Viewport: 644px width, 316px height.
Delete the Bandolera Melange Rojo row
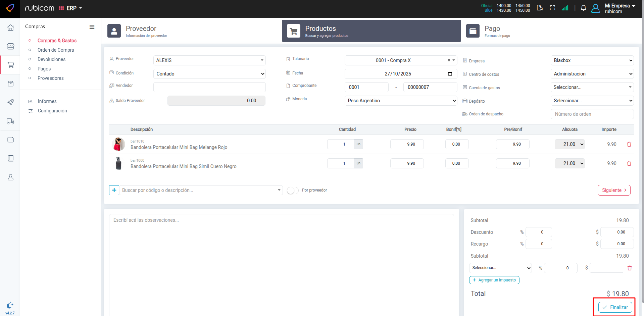tap(629, 144)
